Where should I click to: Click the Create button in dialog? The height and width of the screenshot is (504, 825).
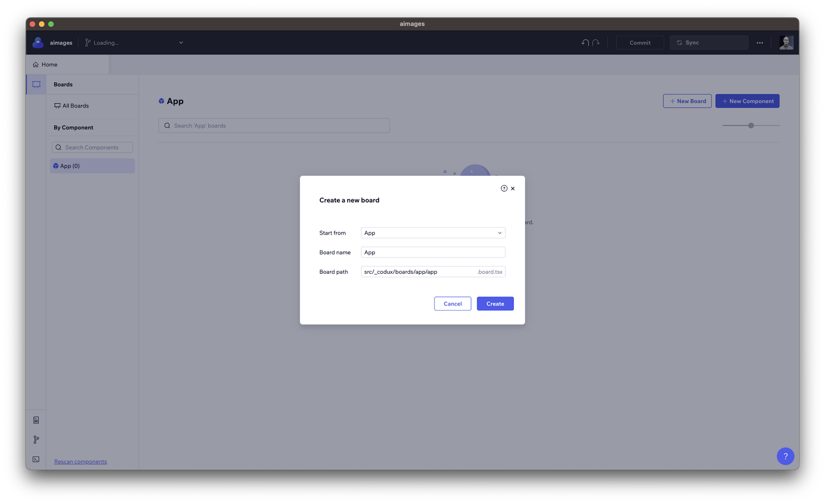495,303
